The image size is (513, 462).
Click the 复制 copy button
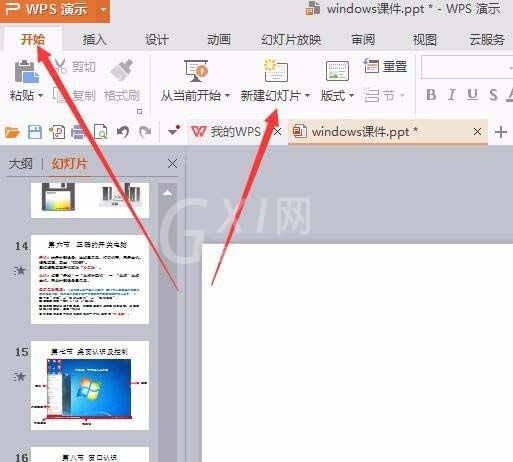tap(75, 96)
